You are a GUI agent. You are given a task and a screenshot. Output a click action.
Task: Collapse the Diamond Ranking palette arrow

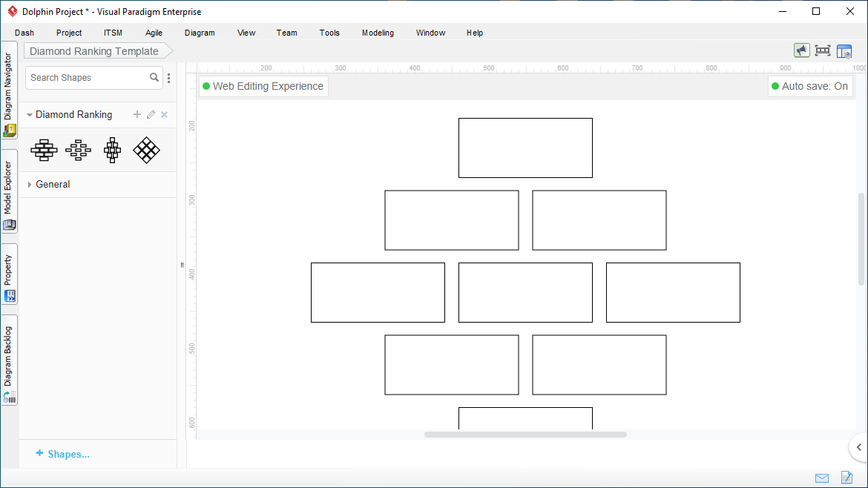30,114
